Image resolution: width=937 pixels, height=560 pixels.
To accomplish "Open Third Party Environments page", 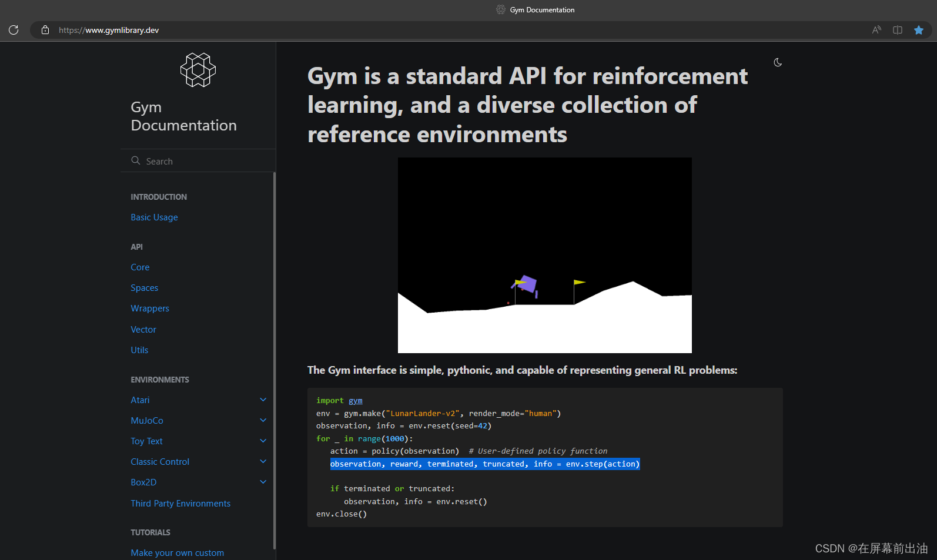I will point(180,504).
